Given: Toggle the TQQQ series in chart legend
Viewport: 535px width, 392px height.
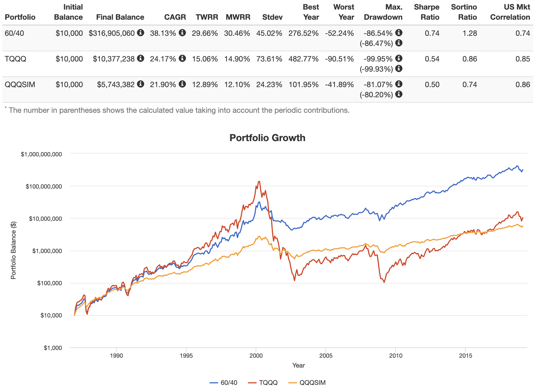Looking at the screenshot, I should [x=263, y=382].
